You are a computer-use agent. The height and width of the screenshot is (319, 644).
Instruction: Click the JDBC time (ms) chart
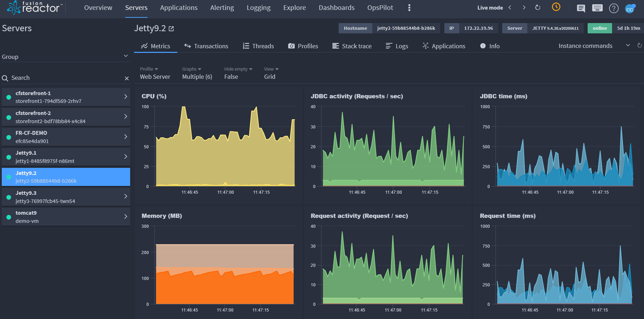coord(565,146)
